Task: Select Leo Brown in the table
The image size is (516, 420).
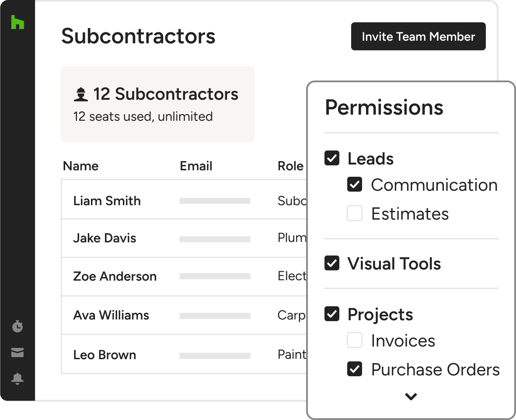Action: [x=105, y=355]
